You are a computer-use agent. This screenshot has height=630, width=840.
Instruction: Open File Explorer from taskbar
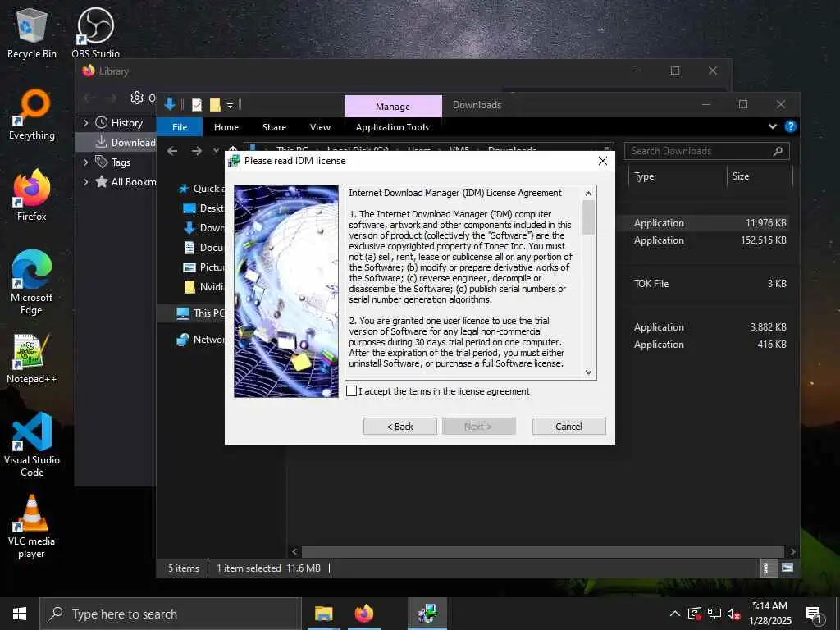[x=323, y=614]
